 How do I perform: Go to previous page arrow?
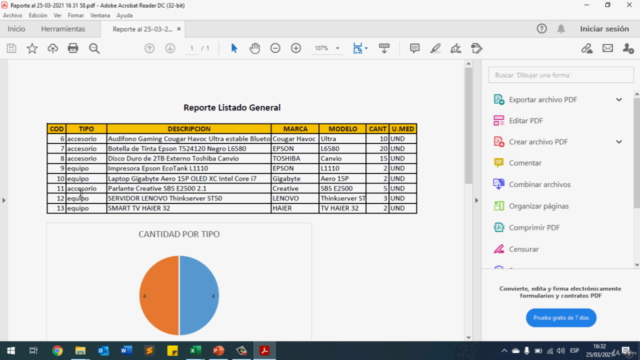coord(149,48)
